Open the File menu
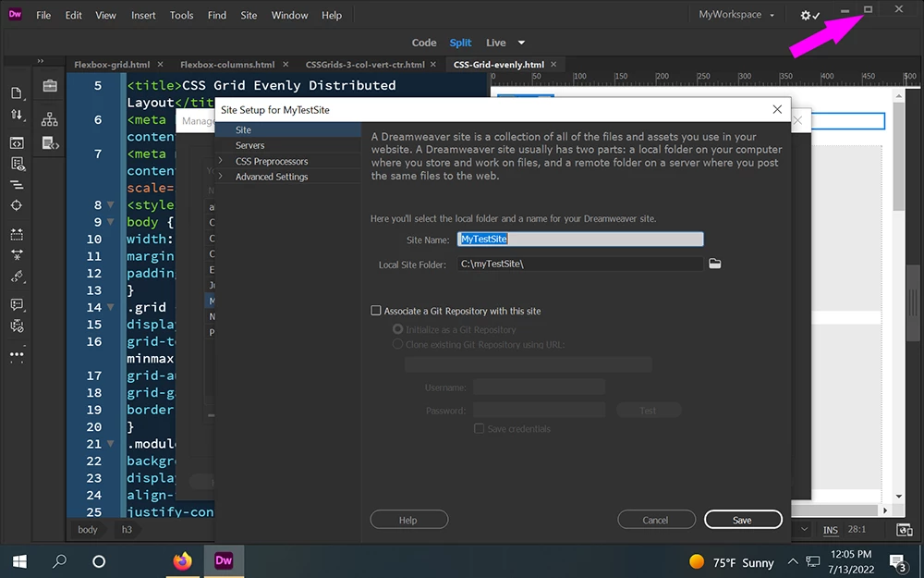The height and width of the screenshot is (578, 924). click(x=43, y=16)
